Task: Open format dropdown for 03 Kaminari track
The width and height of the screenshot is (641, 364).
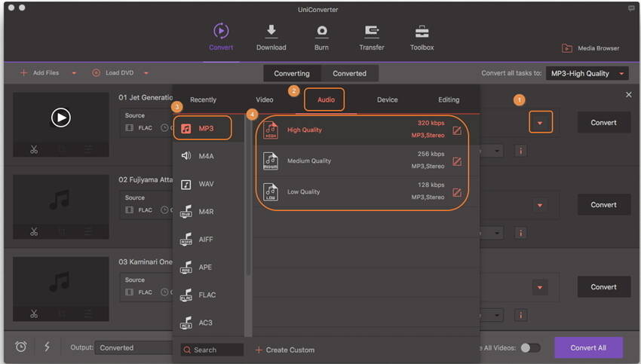Action: click(540, 288)
